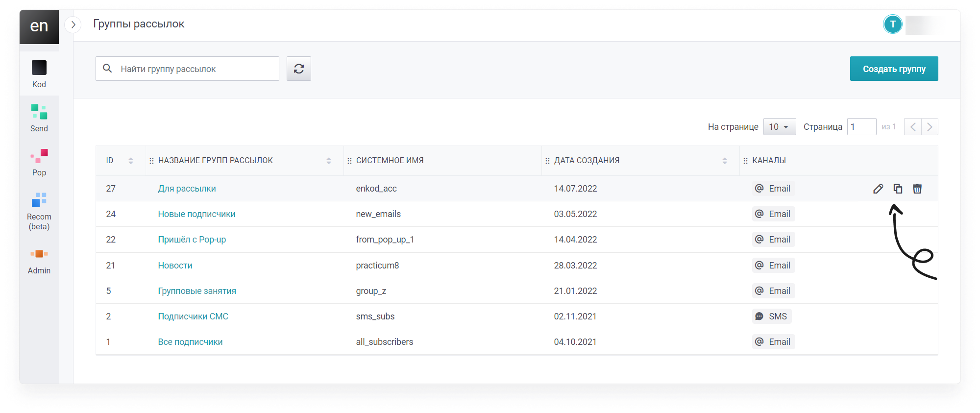Screen dimensions: 980x413
Task: Click the 'Каналы' column header
Action: point(769,161)
